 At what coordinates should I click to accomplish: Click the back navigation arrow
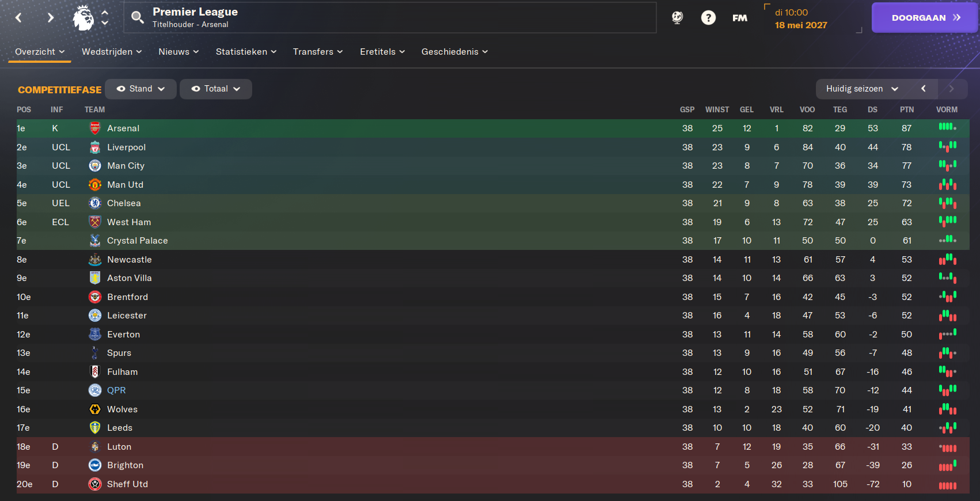click(18, 18)
